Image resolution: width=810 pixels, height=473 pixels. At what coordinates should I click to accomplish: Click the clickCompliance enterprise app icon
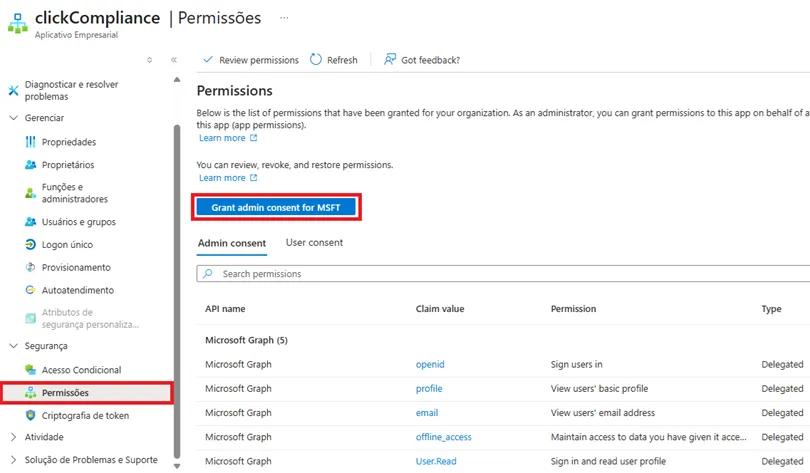pyautogui.click(x=18, y=24)
